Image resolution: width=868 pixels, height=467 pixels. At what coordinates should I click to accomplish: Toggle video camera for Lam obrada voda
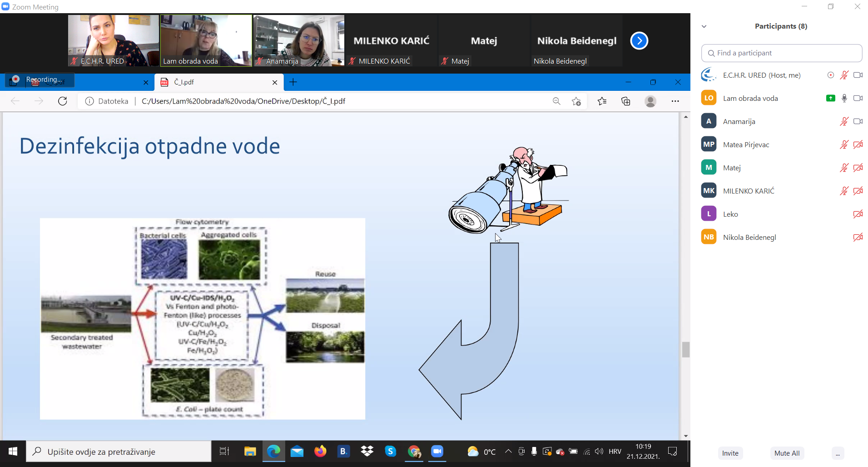[x=858, y=98]
